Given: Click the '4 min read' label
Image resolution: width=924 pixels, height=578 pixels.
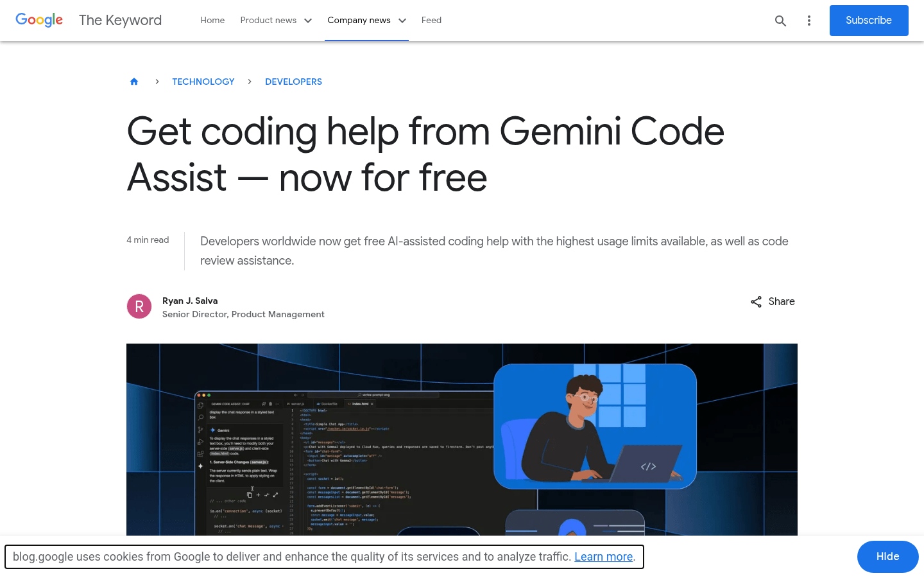Looking at the screenshot, I should [148, 240].
